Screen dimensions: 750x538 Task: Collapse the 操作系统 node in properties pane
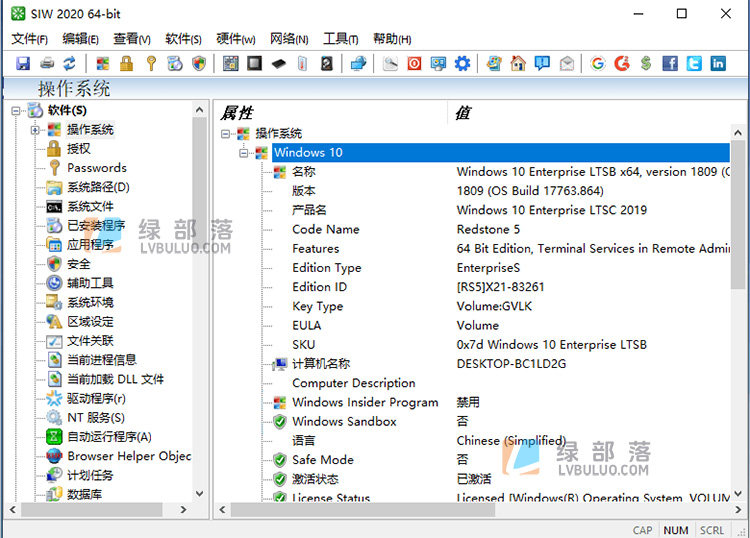225,134
